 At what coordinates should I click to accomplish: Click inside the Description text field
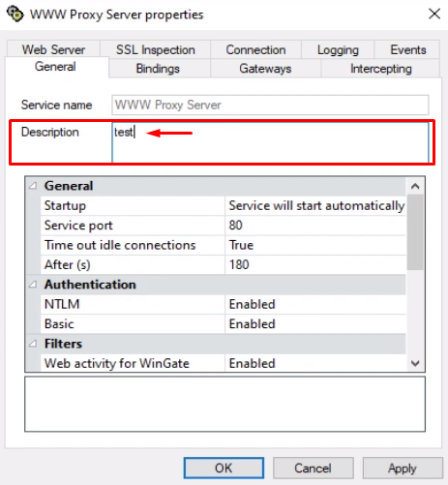click(270, 142)
